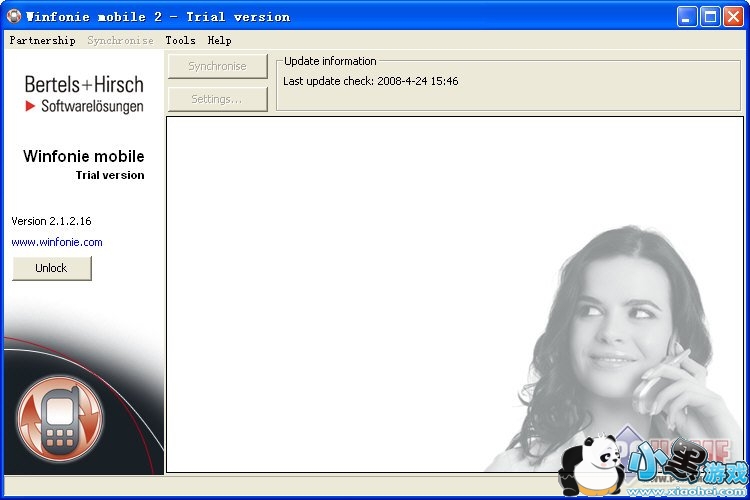The height and width of the screenshot is (500, 750).
Task: Open the Tools menu
Action: coord(180,40)
